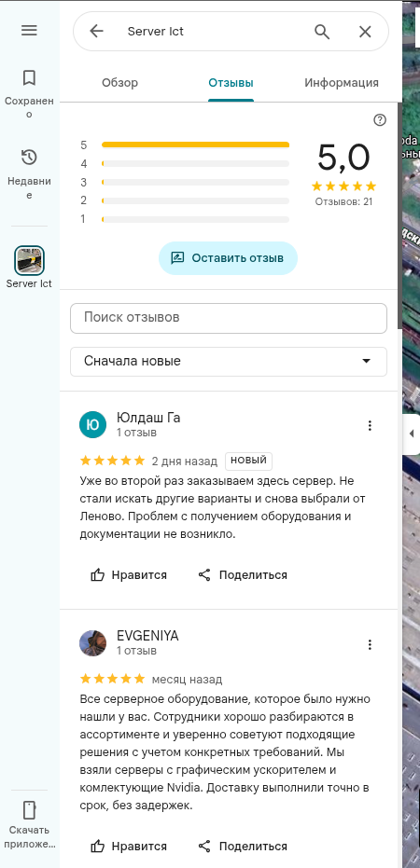
Task: Like the Юлдаш Га review
Action: click(129, 575)
